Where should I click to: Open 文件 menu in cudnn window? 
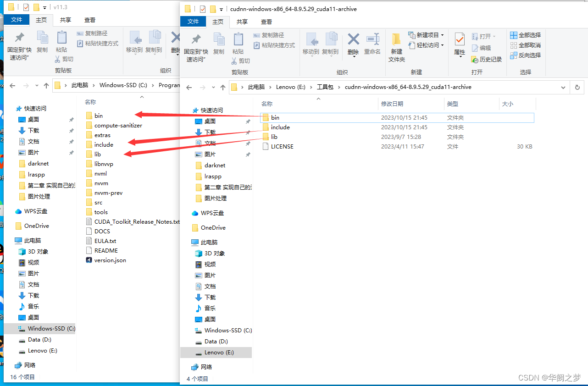[193, 22]
